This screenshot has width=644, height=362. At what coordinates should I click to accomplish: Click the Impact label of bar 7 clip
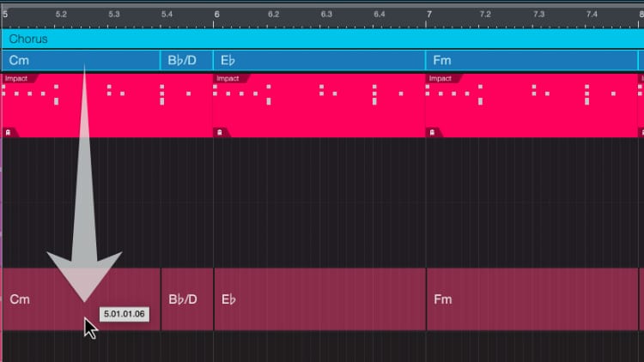440,78
